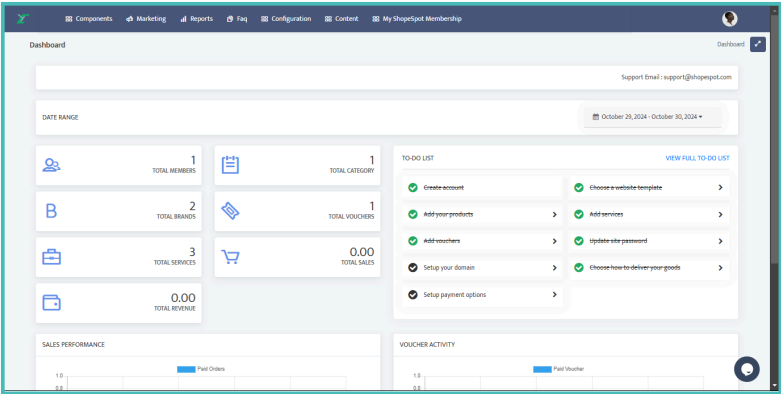Click the Update site password check mark
The image size is (781, 394).
[x=579, y=241]
